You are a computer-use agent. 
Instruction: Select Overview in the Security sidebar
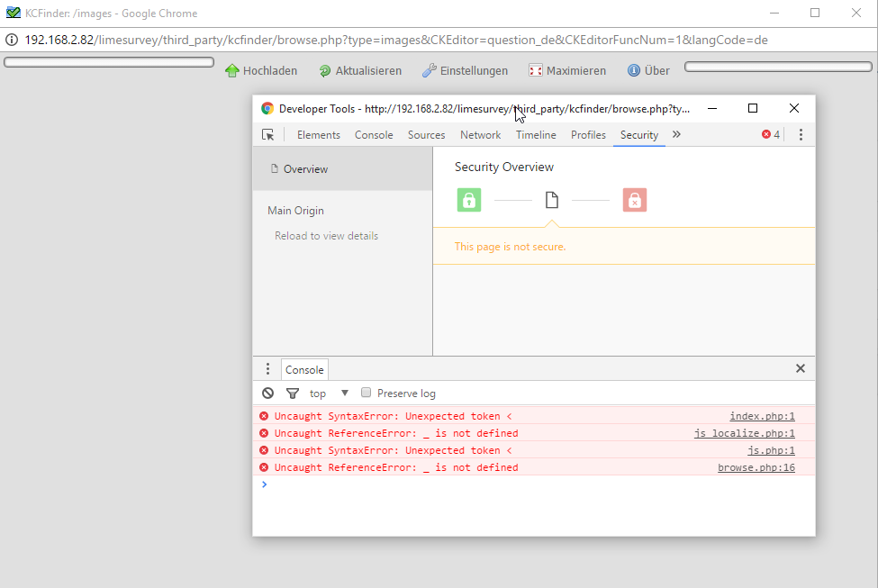click(x=305, y=169)
